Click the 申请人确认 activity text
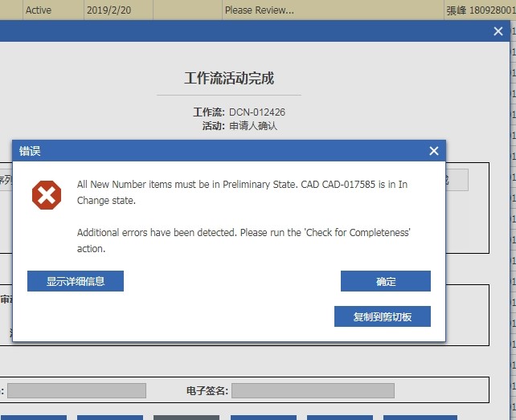The height and width of the screenshot is (420, 516). (253, 126)
